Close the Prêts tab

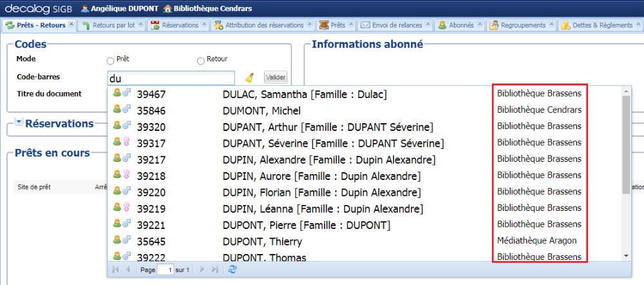point(351,25)
